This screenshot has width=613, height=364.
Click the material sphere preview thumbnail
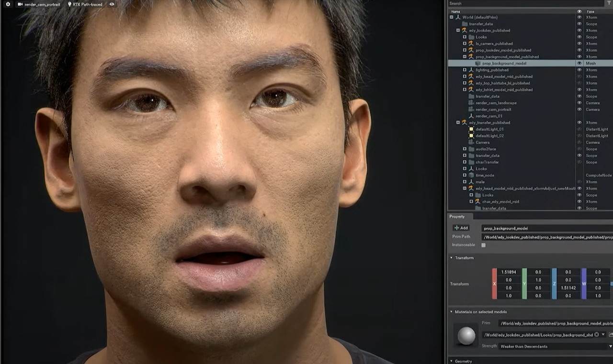[x=466, y=336]
